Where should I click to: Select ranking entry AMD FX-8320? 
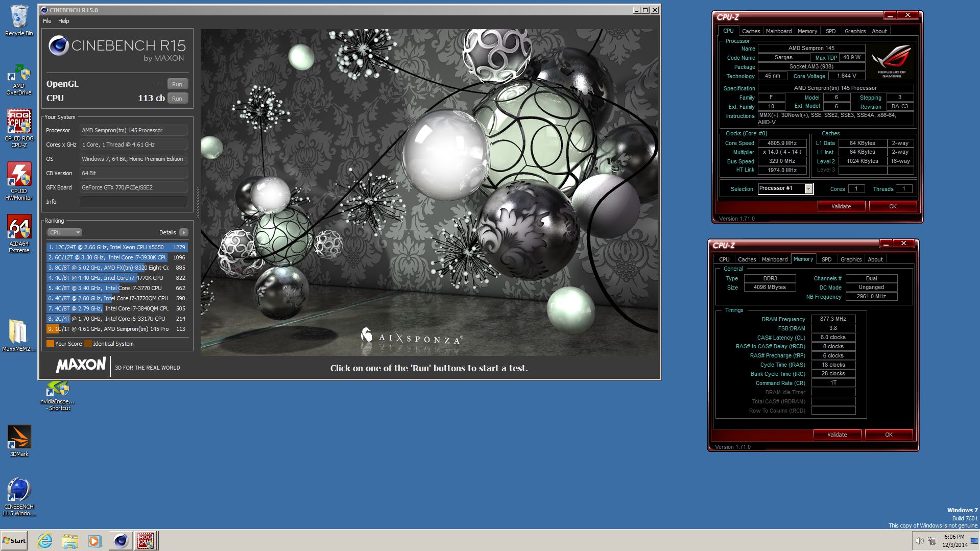coord(117,268)
